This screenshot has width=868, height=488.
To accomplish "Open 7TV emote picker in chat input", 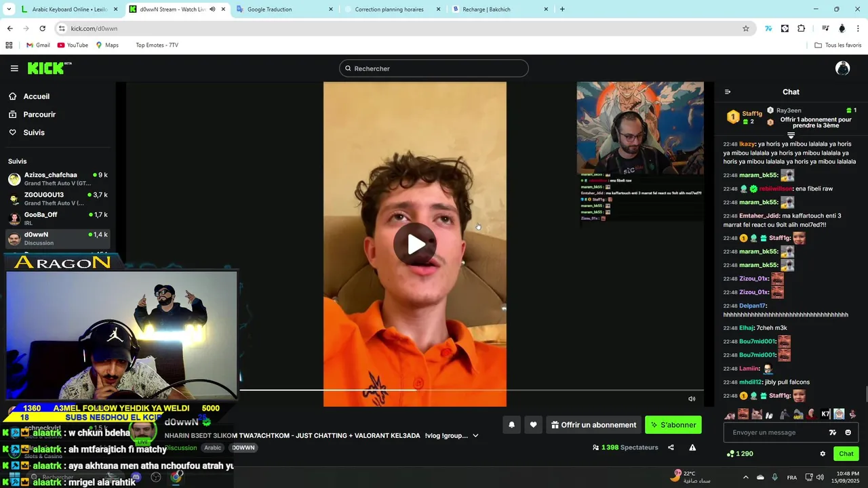I will tap(833, 432).
